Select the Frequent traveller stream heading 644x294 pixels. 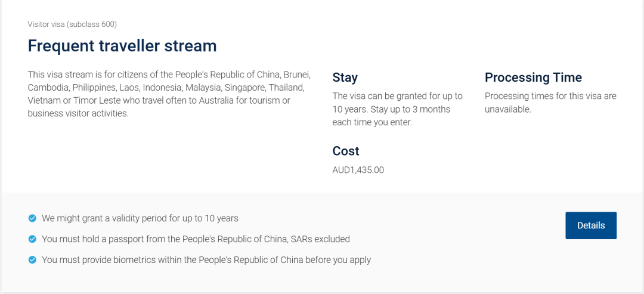(122, 45)
